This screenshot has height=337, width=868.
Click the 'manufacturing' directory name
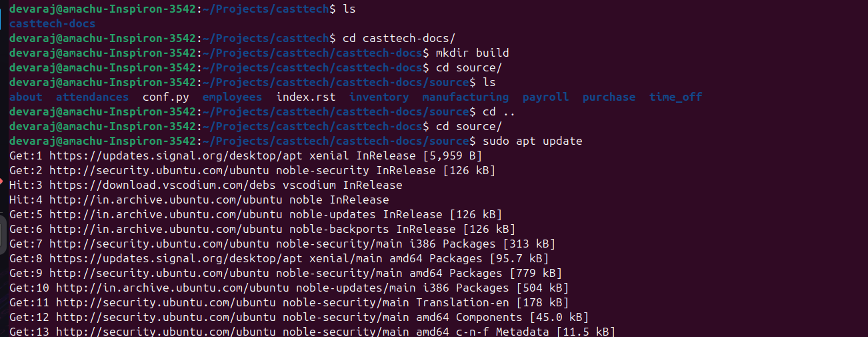[x=465, y=97]
